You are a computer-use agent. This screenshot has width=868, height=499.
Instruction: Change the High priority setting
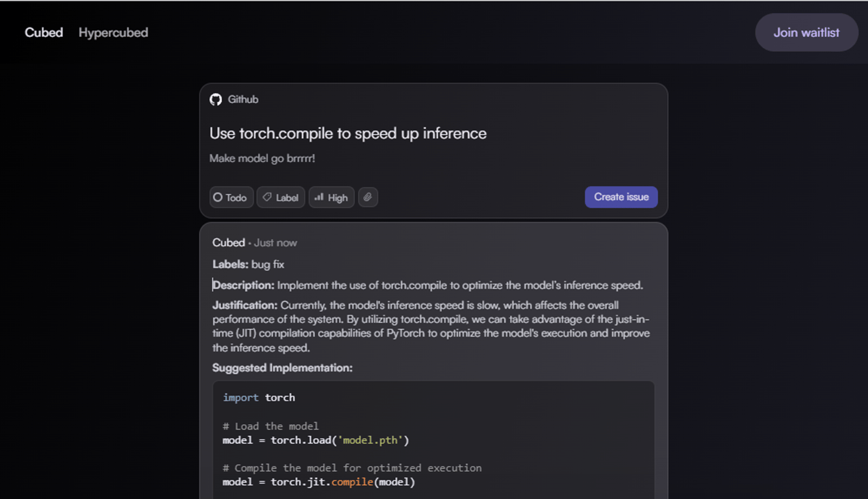331,197
